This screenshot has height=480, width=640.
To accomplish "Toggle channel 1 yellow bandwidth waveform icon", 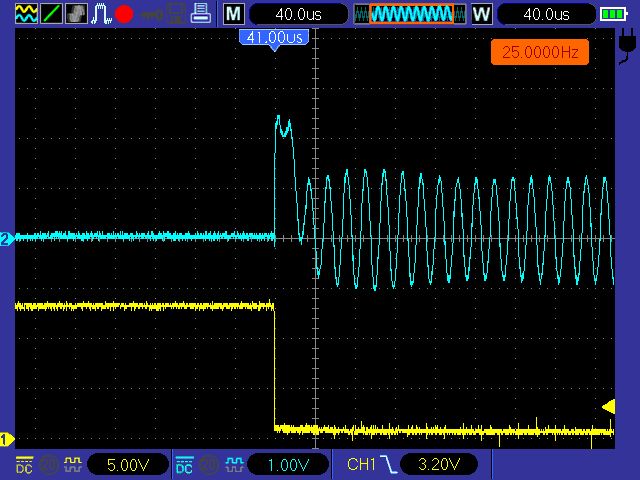I will (x=72, y=465).
